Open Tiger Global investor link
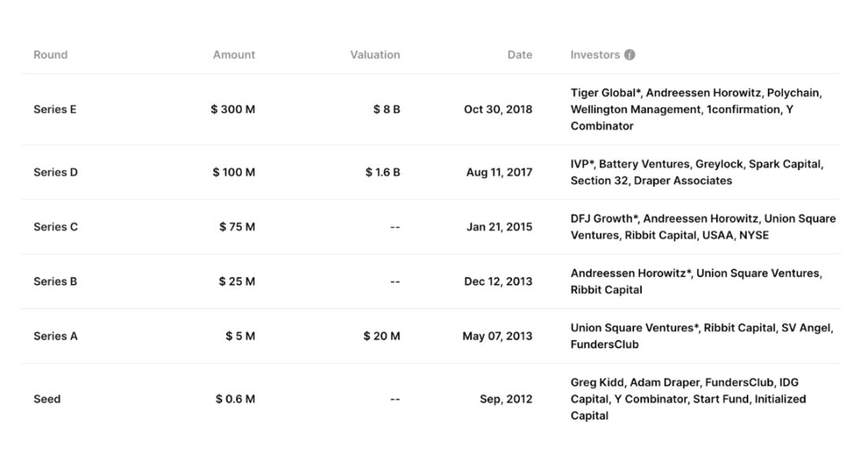This screenshot has height=462, width=868. click(x=604, y=93)
